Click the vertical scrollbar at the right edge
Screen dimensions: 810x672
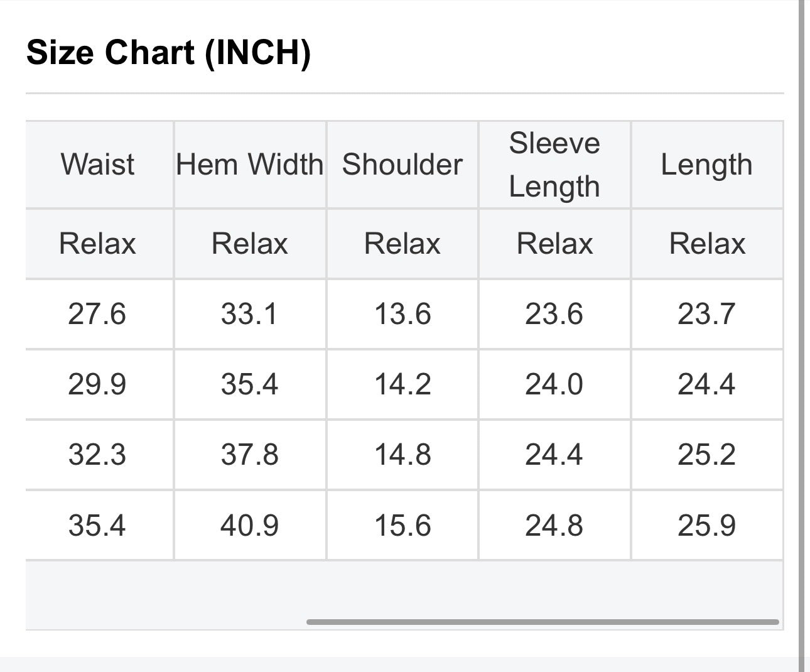tap(802, 336)
